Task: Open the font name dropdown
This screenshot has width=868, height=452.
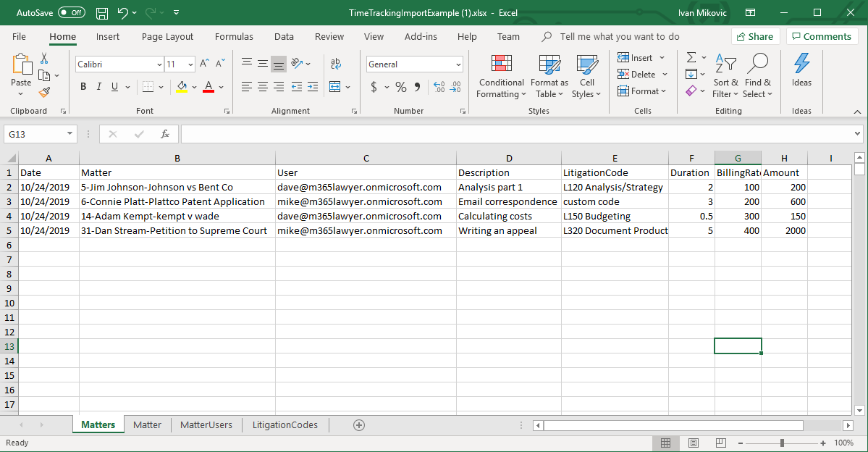Action: coord(159,64)
